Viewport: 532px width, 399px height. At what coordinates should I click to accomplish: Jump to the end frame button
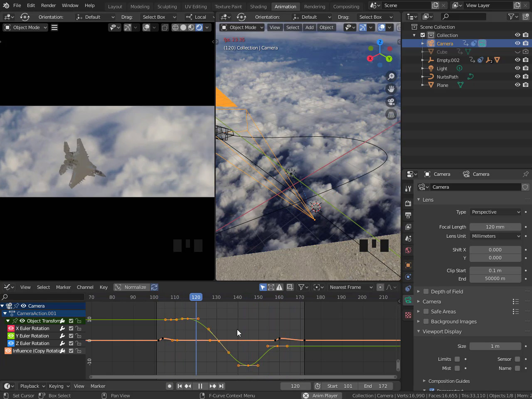click(x=222, y=386)
